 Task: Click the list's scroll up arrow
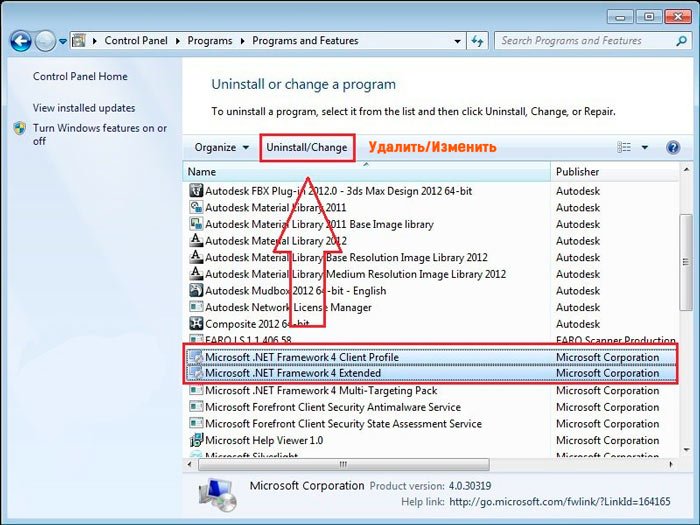[x=686, y=170]
